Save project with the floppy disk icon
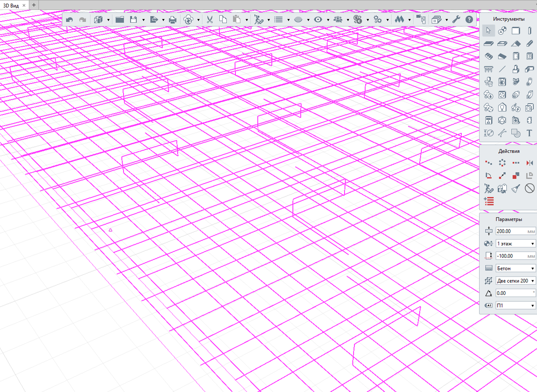Viewport: 537px width, 392px height. pos(133,20)
